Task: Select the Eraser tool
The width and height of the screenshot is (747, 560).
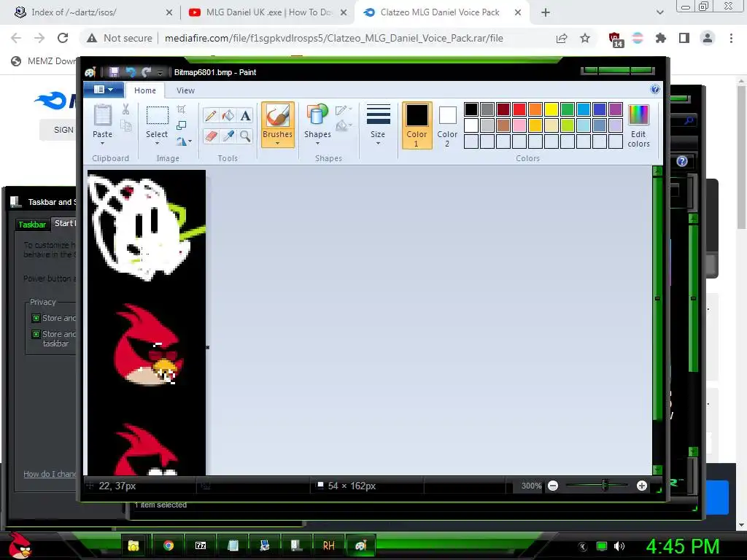Action: [211, 136]
